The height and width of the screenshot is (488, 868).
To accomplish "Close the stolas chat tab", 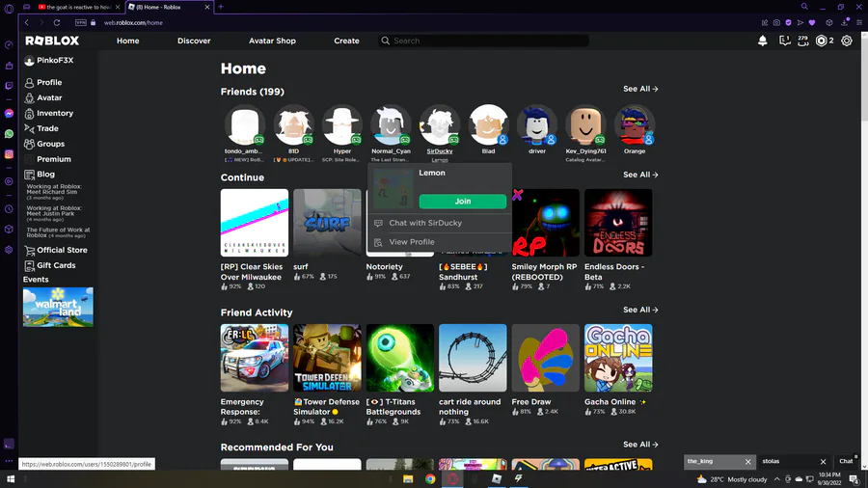I will click(x=824, y=461).
